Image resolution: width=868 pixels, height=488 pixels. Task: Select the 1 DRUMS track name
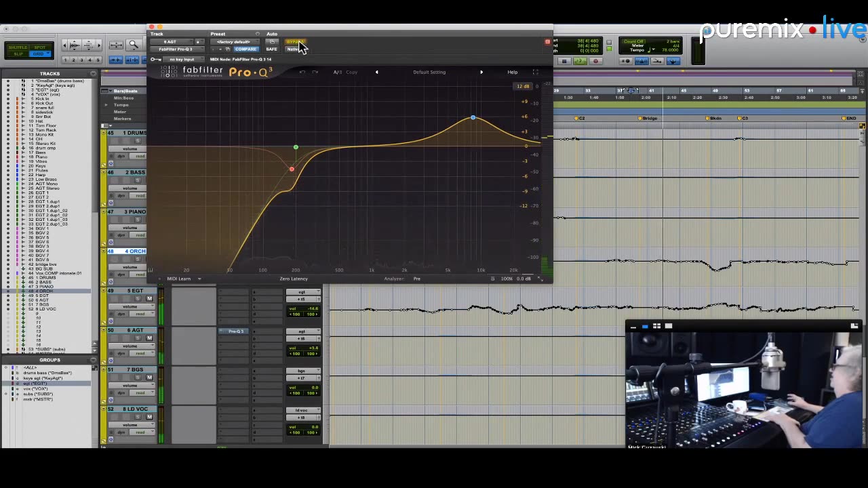coord(135,133)
